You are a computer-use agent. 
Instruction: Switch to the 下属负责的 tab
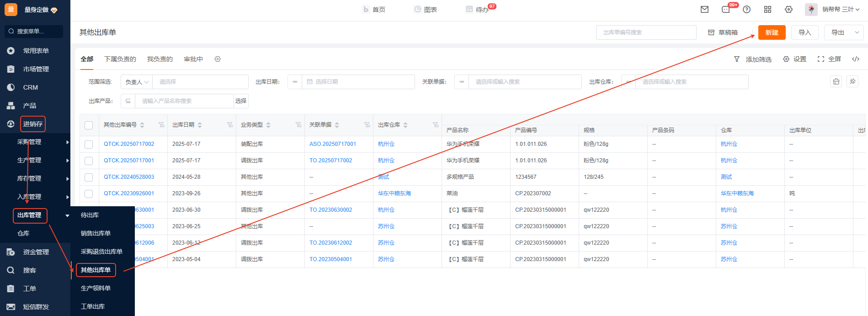120,59
